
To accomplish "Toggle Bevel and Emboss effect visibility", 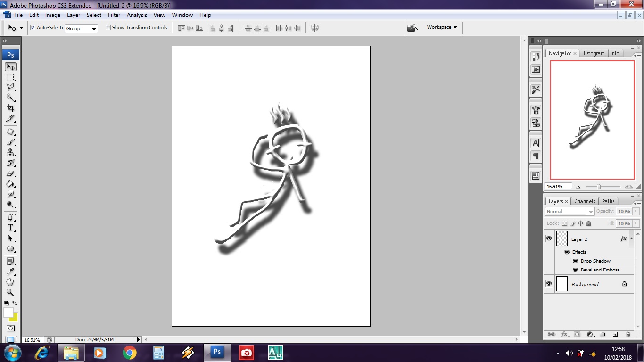I will [x=575, y=270].
